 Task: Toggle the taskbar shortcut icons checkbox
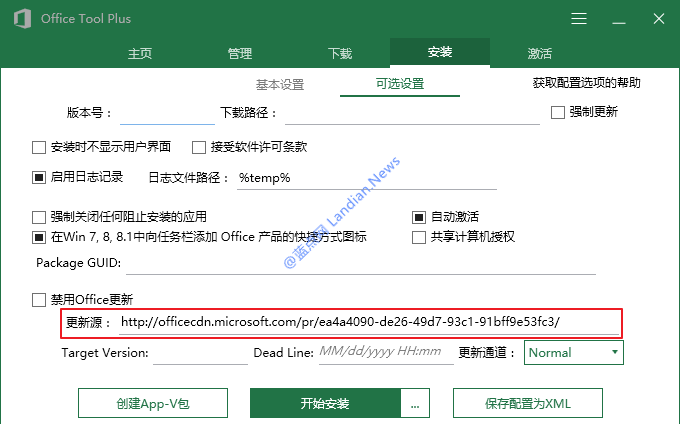[x=39, y=237]
